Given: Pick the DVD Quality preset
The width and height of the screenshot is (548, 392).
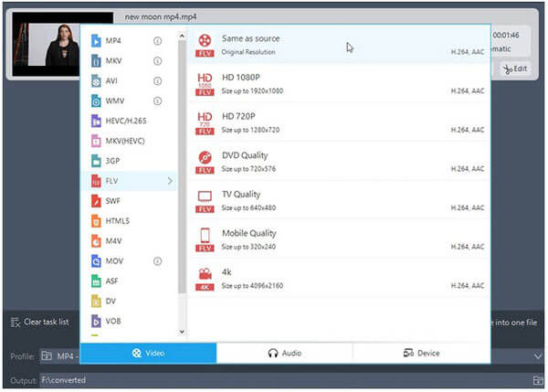Looking at the screenshot, I should 339,162.
